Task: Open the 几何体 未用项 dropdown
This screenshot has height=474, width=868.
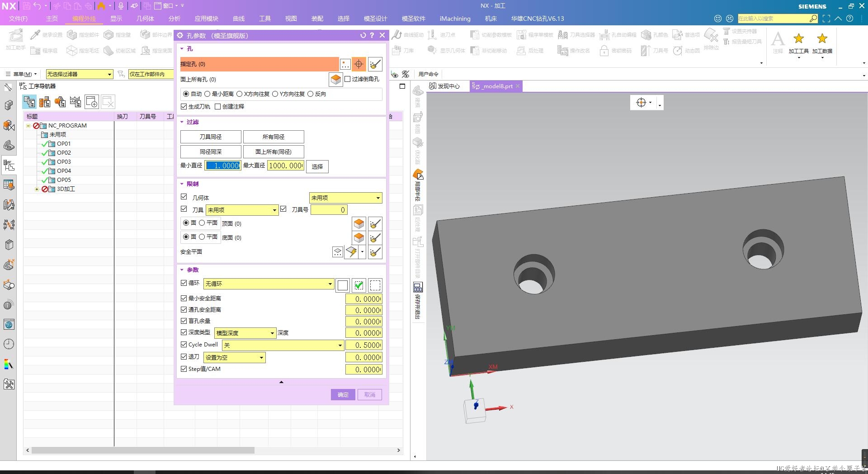Action: pos(346,198)
